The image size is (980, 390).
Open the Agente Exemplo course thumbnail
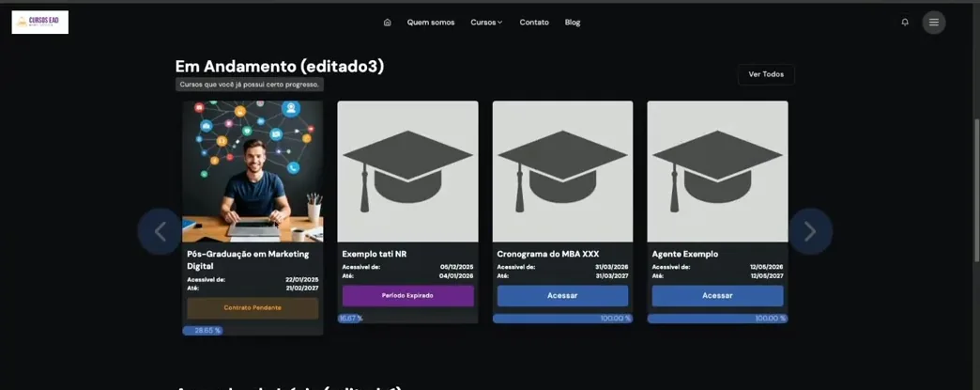click(x=717, y=172)
